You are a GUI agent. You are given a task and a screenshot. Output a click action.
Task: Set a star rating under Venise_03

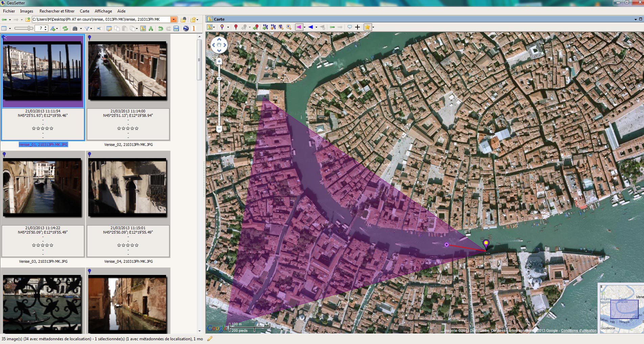coord(43,244)
